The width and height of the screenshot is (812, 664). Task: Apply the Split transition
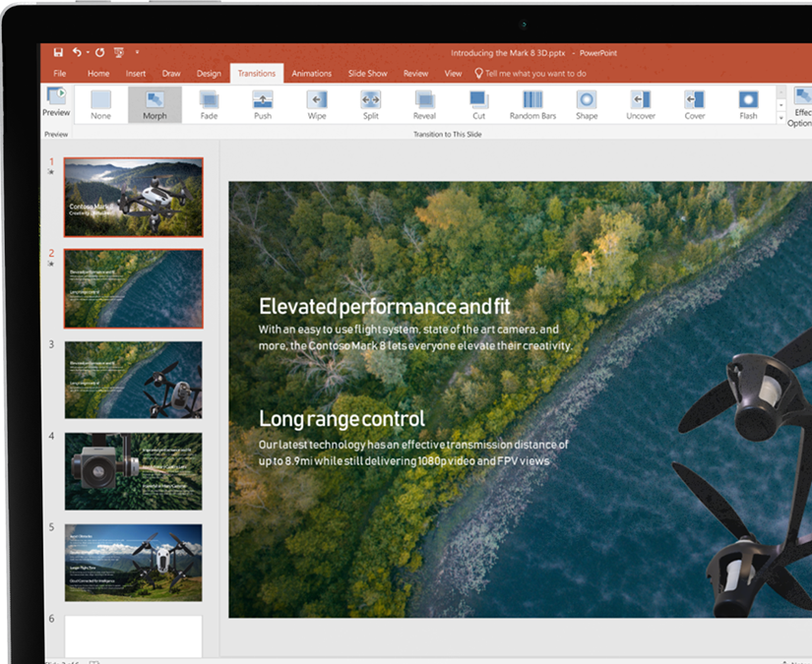point(371,105)
